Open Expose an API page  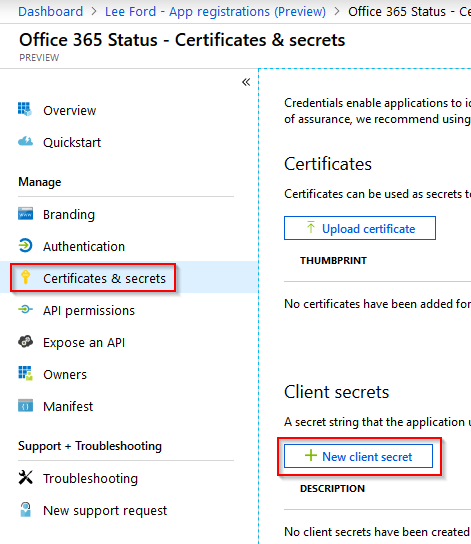click(x=84, y=342)
